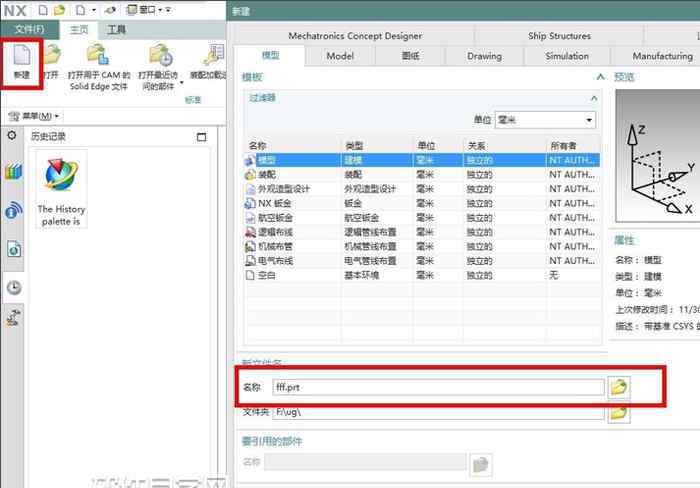This screenshot has width=700, height=488.
Task: Click the 打开 (Open) folder ribbon icon
Action: pos(52,55)
